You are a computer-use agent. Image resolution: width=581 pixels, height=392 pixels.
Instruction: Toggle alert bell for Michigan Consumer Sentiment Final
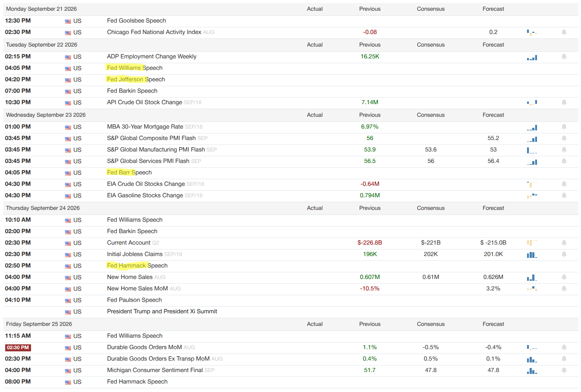click(564, 370)
